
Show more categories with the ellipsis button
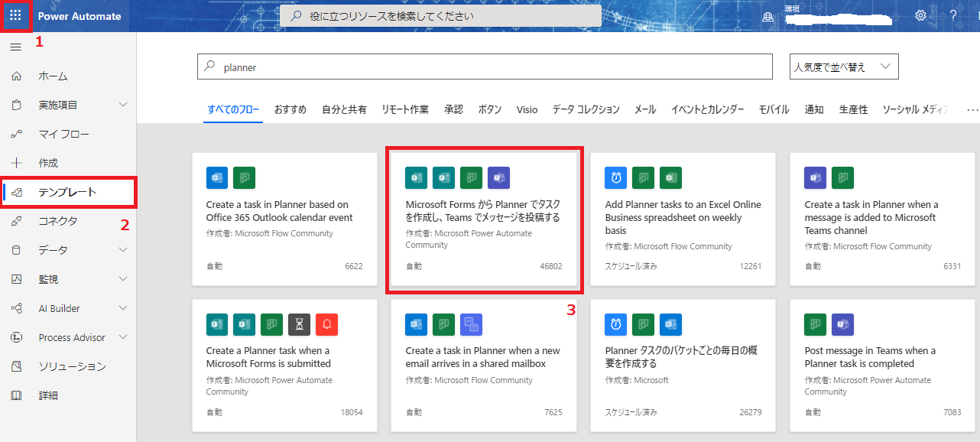click(x=972, y=110)
